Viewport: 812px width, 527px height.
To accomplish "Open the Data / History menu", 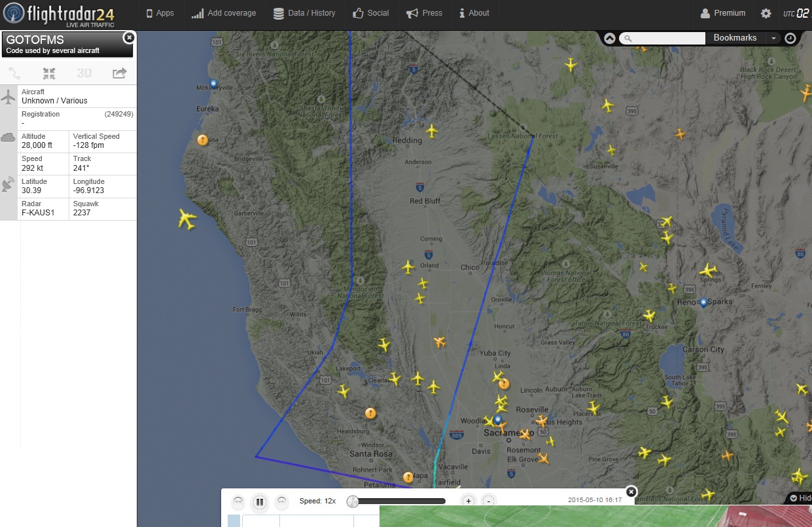I will (x=304, y=13).
